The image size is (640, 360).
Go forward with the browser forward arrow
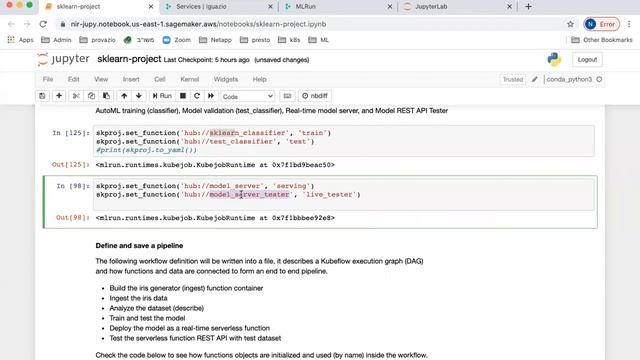pos(27,24)
